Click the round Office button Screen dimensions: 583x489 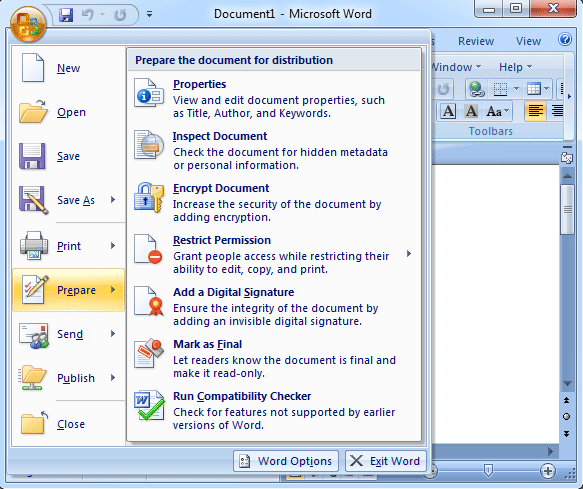(28, 24)
